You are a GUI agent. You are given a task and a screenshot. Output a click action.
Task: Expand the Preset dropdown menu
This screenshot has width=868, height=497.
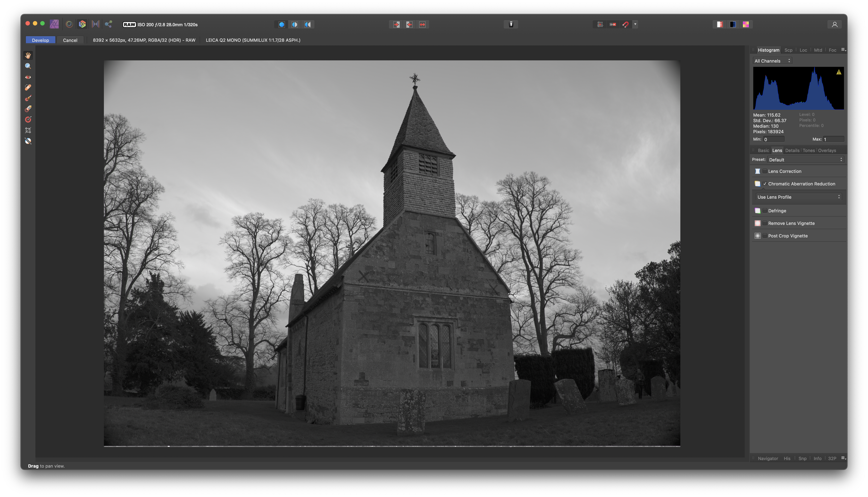[806, 159]
